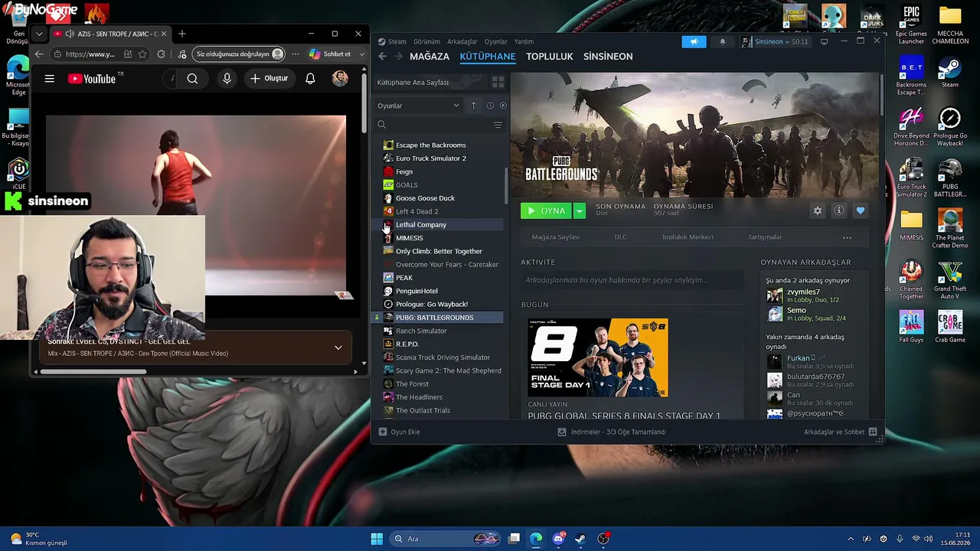This screenshot has height=551, width=980.
Task: Select Lethal Company in game list
Action: pos(442,225)
